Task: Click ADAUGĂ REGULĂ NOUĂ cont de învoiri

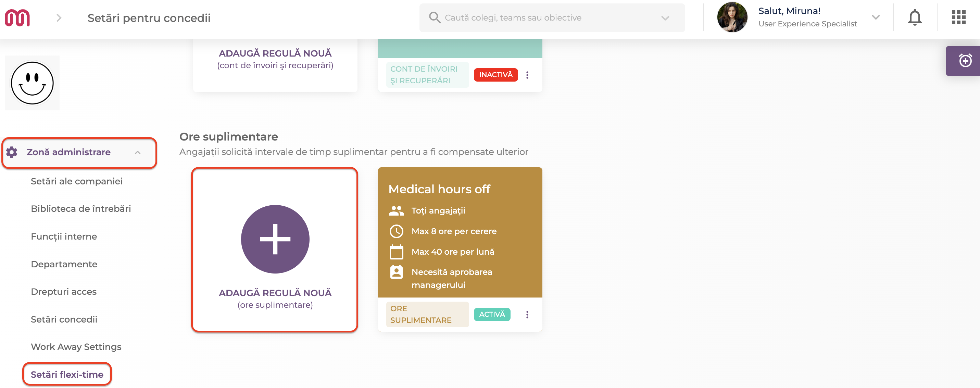Action: tap(275, 59)
